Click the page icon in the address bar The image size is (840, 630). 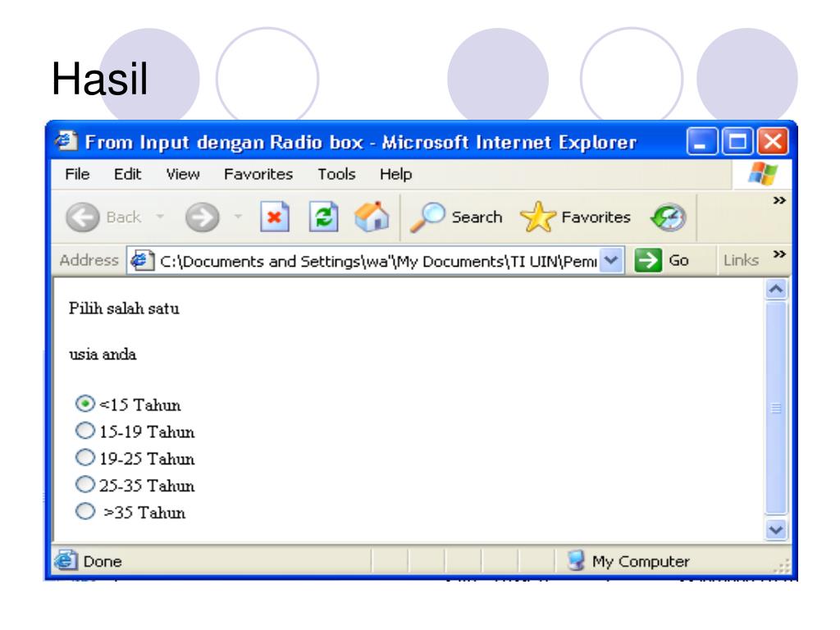pos(142,260)
